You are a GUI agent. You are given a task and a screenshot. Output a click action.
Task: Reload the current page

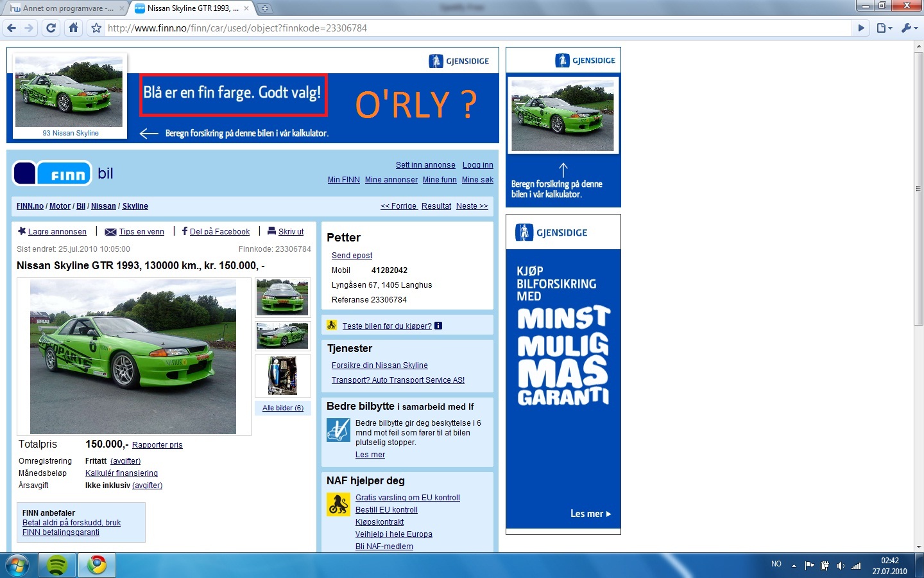pos(51,28)
